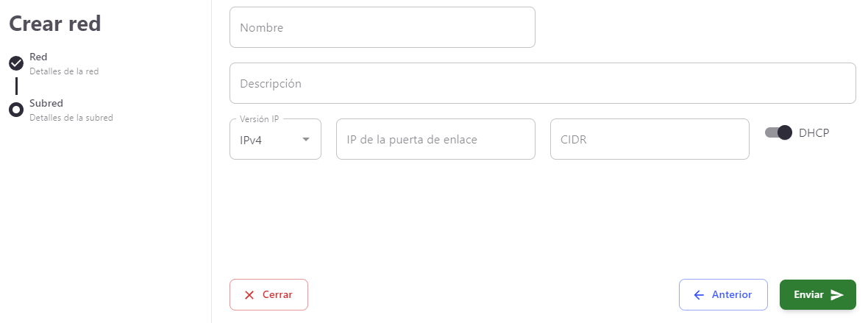Click into the Descripción field
868x323 pixels.
(542, 83)
